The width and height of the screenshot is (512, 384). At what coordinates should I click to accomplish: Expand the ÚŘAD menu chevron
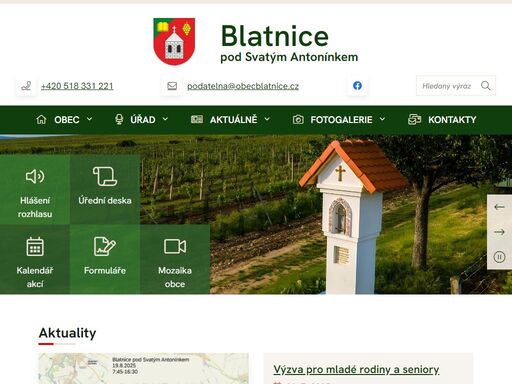(165, 119)
